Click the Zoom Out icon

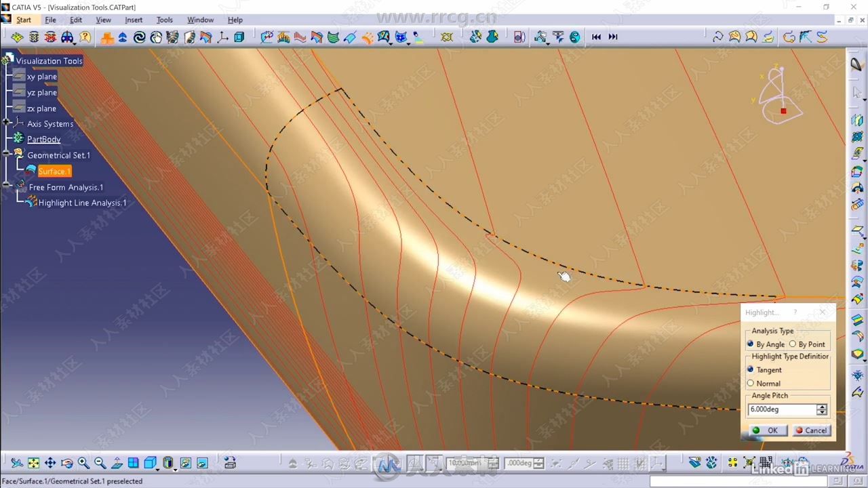(100, 463)
